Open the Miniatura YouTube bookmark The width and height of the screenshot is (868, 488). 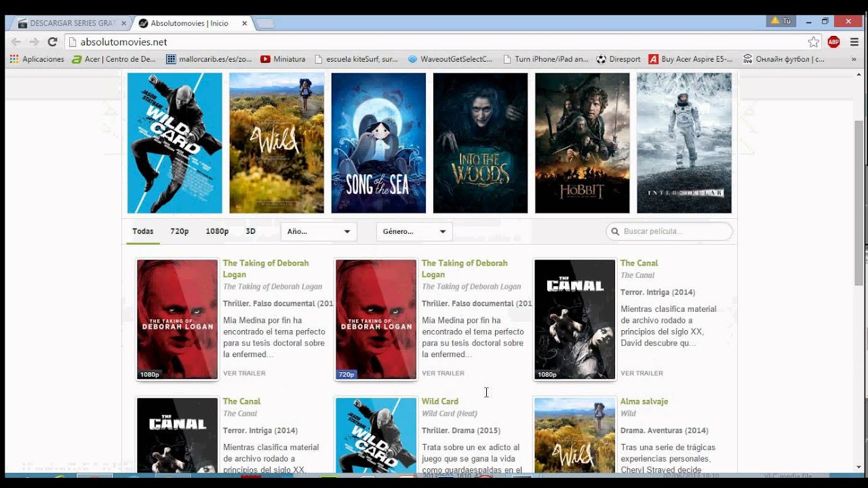283,59
